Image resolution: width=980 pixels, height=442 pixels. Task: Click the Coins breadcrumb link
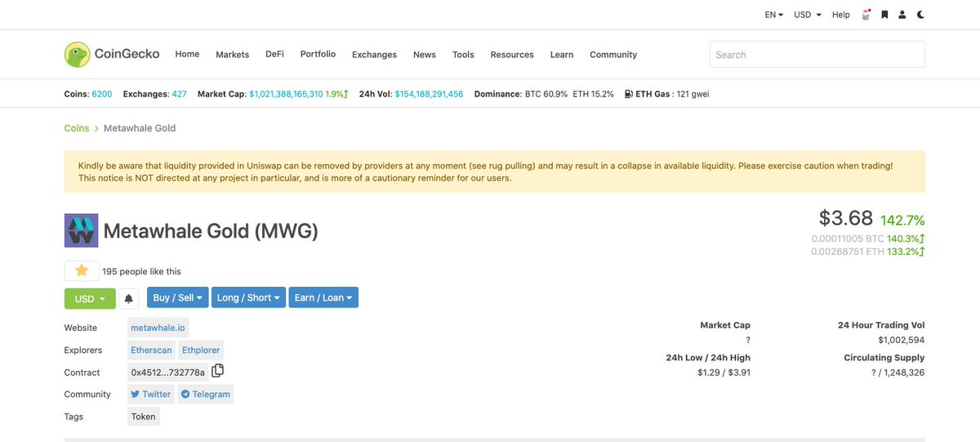click(x=77, y=128)
